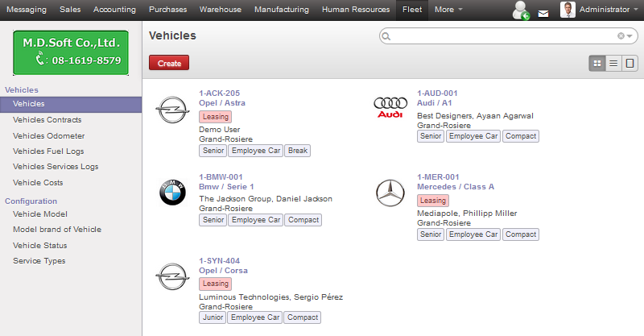The image size is (644, 336).
Task: Click the Junior tag on 1-SYN-404
Action: [x=213, y=317]
